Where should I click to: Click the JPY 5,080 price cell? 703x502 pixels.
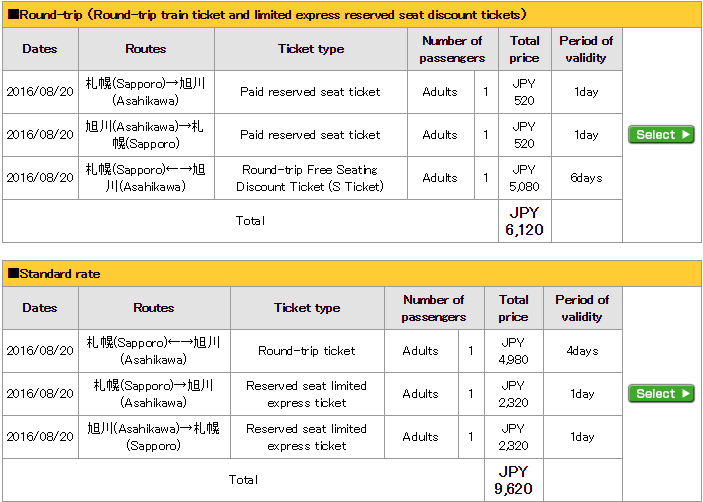525,178
